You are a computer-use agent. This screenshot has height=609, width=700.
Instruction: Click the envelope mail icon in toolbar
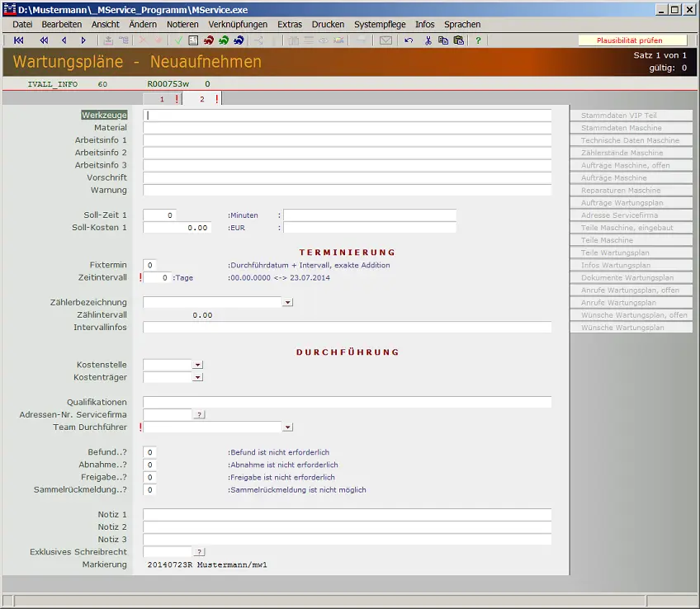(x=385, y=40)
